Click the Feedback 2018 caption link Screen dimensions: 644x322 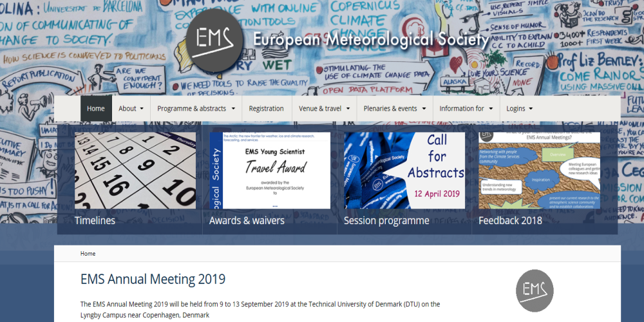click(x=510, y=220)
